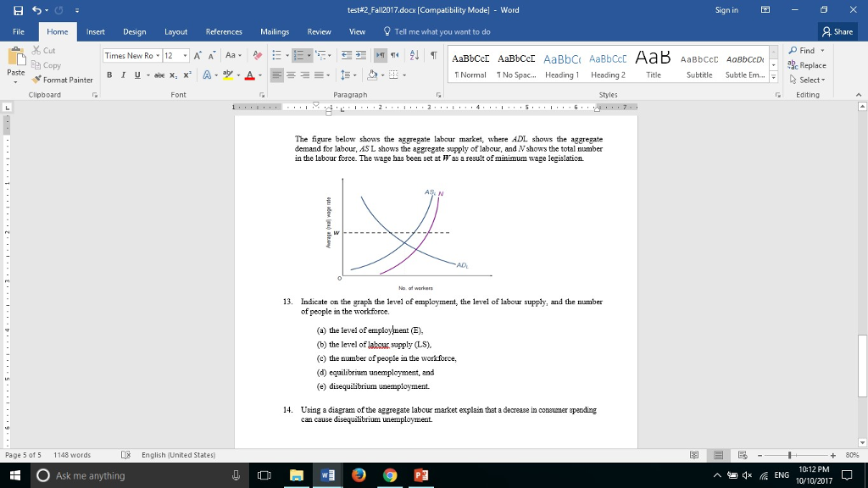Toggle show paragraph marks (pilcrow)
The image size is (868, 488).
click(x=434, y=56)
